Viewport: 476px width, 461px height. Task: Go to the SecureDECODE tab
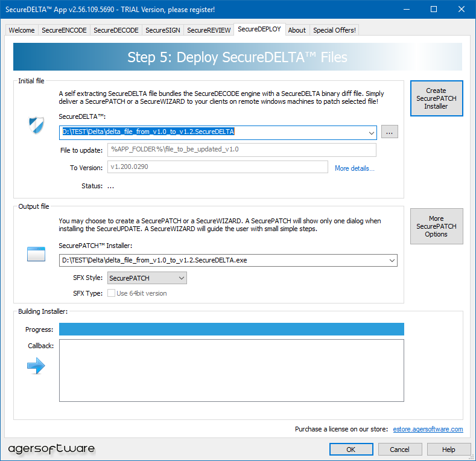(x=116, y=30)
